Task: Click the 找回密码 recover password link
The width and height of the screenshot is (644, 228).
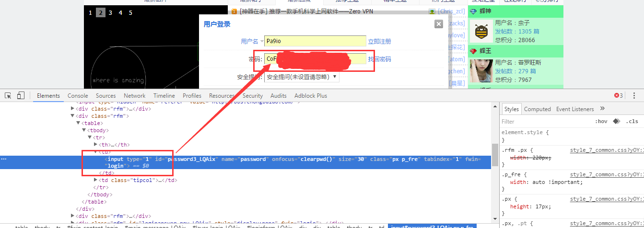Action: 379,59
